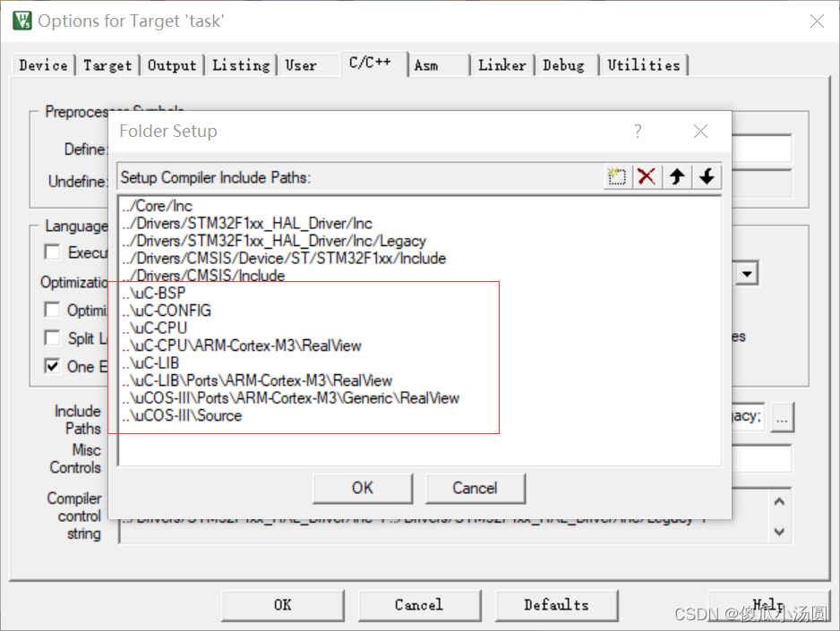Select the HAL_Driver/Inc/Legacy path
The image size is (840, 631).
coord(274,242)
